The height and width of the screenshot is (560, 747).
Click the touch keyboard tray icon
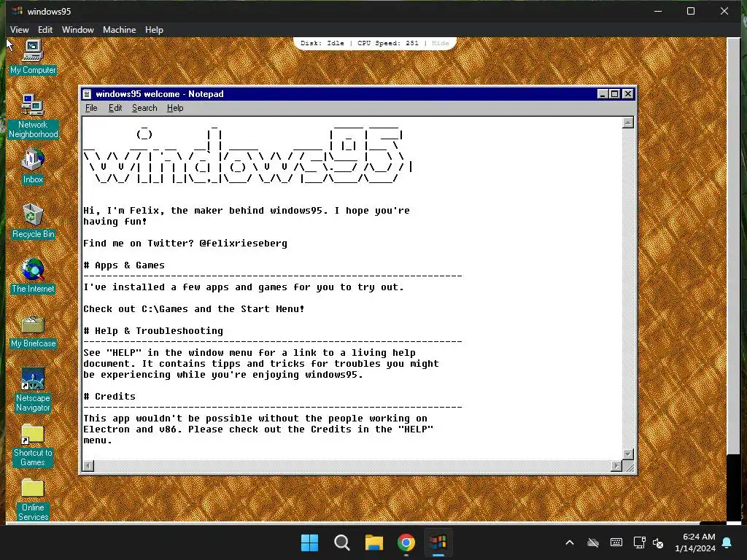pyautogui.click(x=616, y=542)
